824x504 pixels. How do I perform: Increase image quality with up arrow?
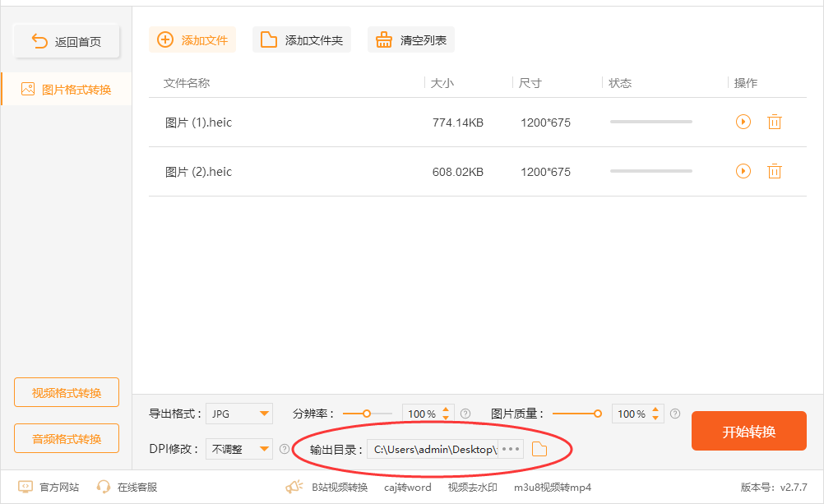[x=655, y=409]
